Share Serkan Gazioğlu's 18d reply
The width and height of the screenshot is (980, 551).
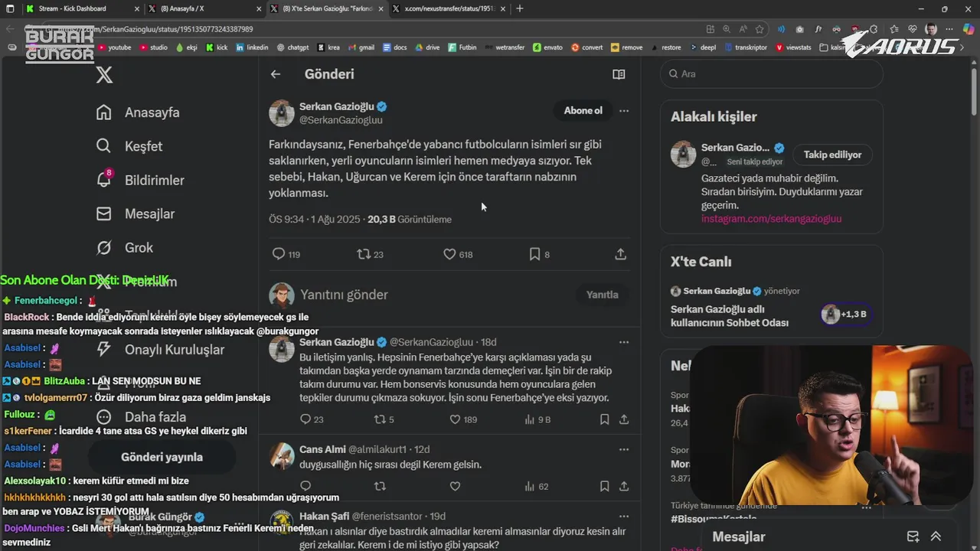click(624, 419)
